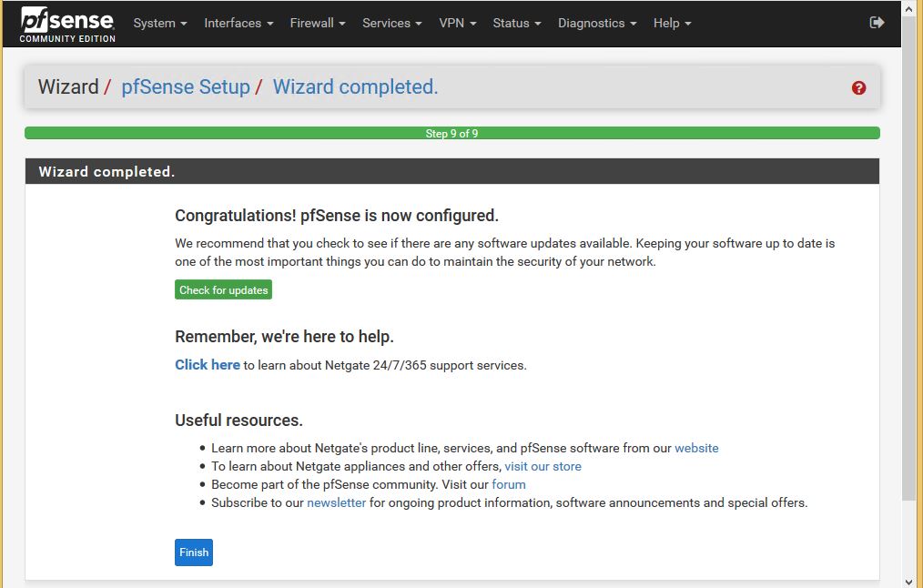Click the scrollbar down arrow

pyautogui.click(x=908, y=582)
